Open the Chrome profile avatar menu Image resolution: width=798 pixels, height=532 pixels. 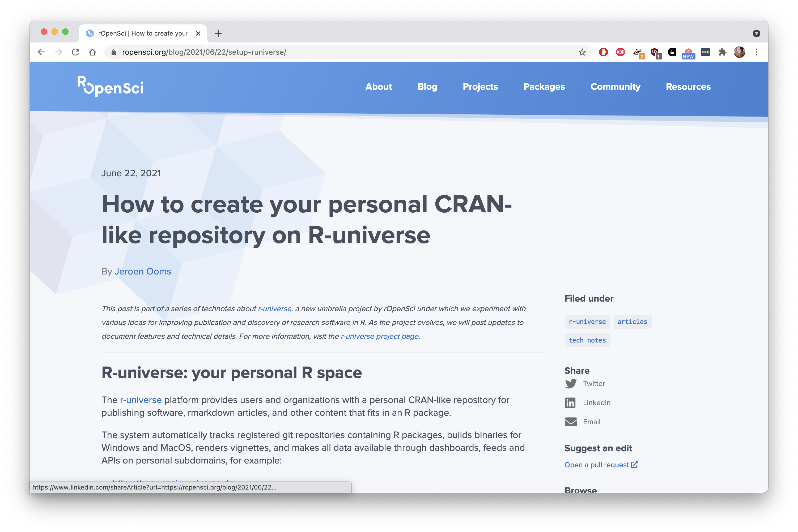coord(739,52)
